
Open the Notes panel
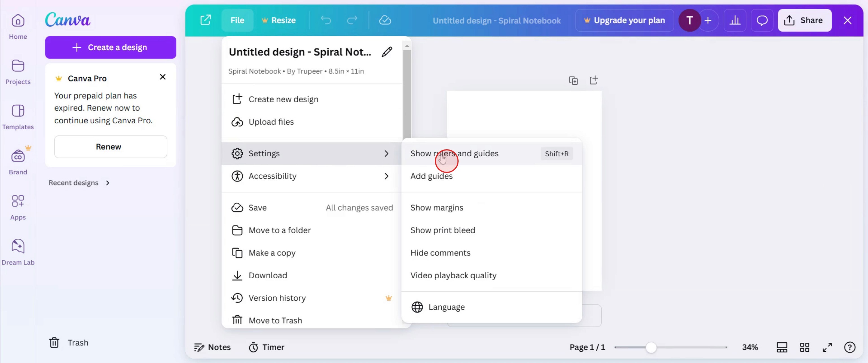212,347
